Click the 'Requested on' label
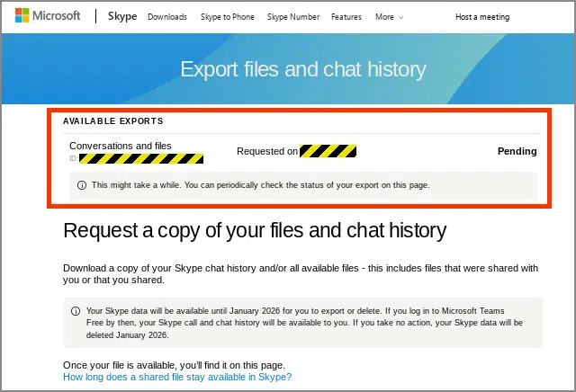The width and height of the screenshot is (576, 392). point(267,151)
